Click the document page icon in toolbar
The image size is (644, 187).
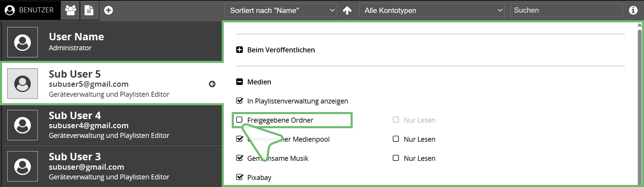click(x=89, y=10)
